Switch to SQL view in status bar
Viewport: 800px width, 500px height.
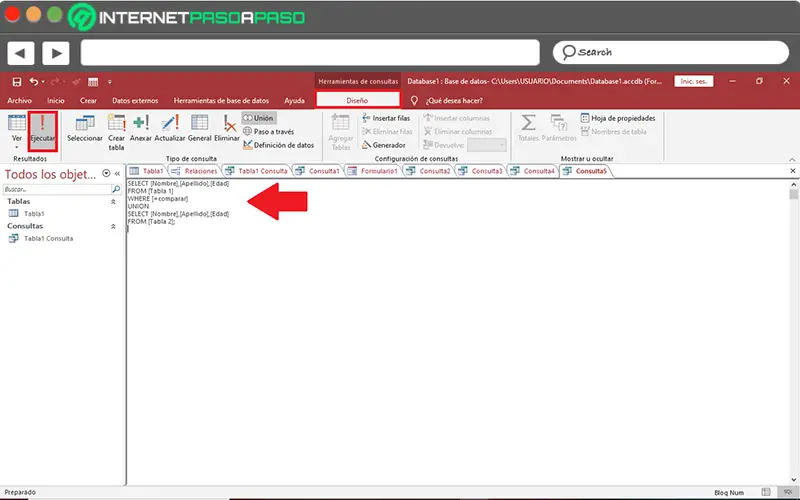tap(788, 492)
